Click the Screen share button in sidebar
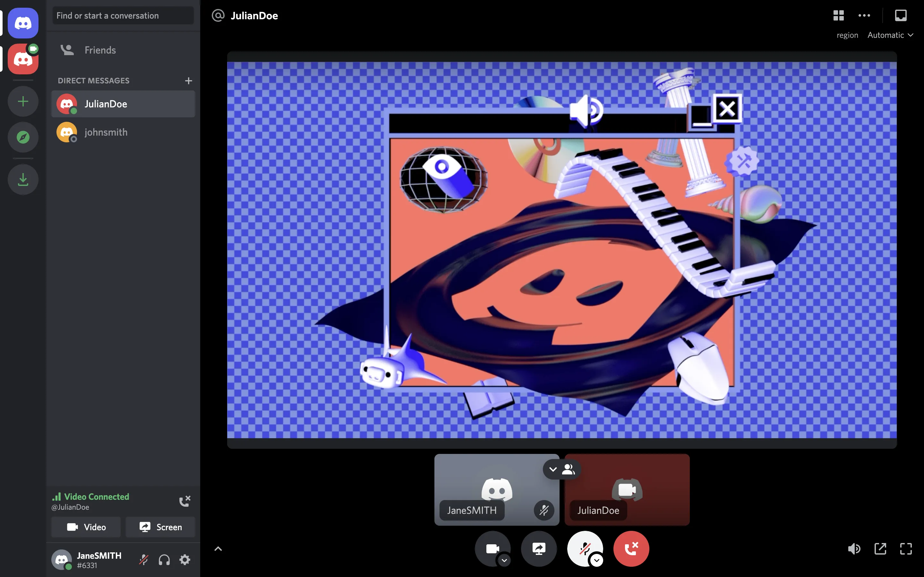This screenshot has width=924, height=577. pos(160,527)
